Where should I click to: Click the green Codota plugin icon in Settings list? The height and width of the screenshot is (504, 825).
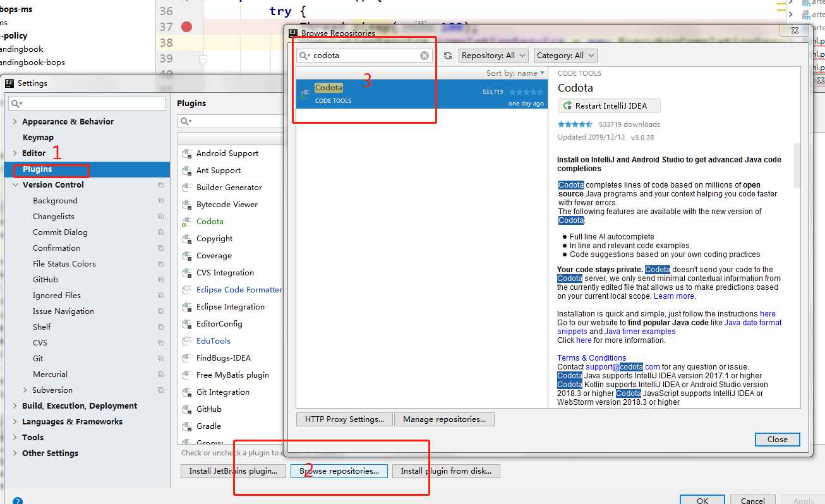(x=186, y=222)
